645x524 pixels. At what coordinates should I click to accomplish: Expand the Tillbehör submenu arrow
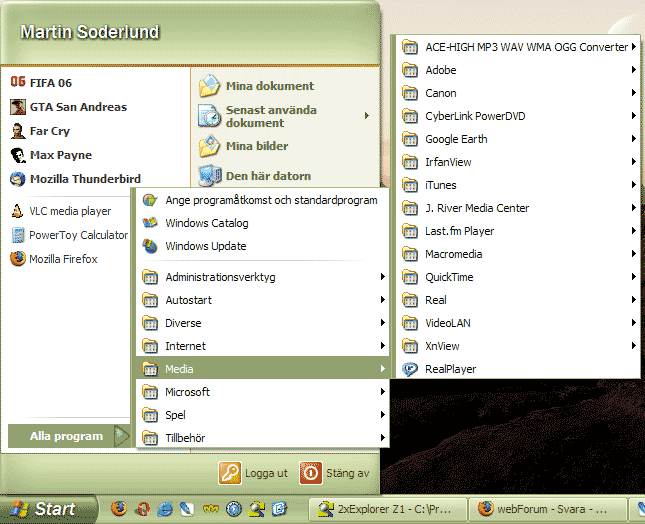(383, 438)
